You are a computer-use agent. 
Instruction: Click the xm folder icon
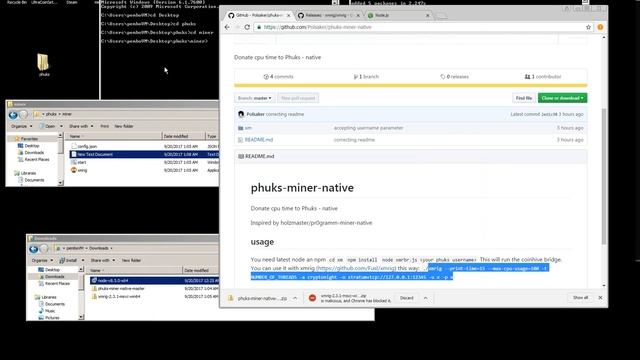pyautogui.click(x=240, y=128)
